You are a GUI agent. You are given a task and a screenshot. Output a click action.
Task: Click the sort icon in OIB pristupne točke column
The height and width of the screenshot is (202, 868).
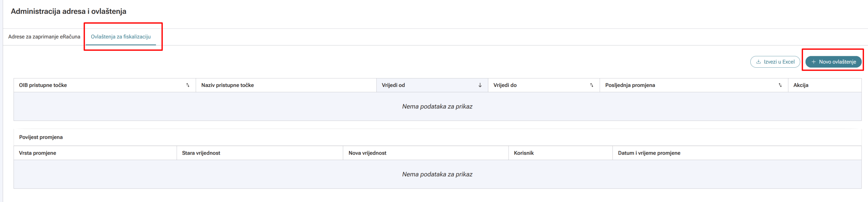[188, 85]
